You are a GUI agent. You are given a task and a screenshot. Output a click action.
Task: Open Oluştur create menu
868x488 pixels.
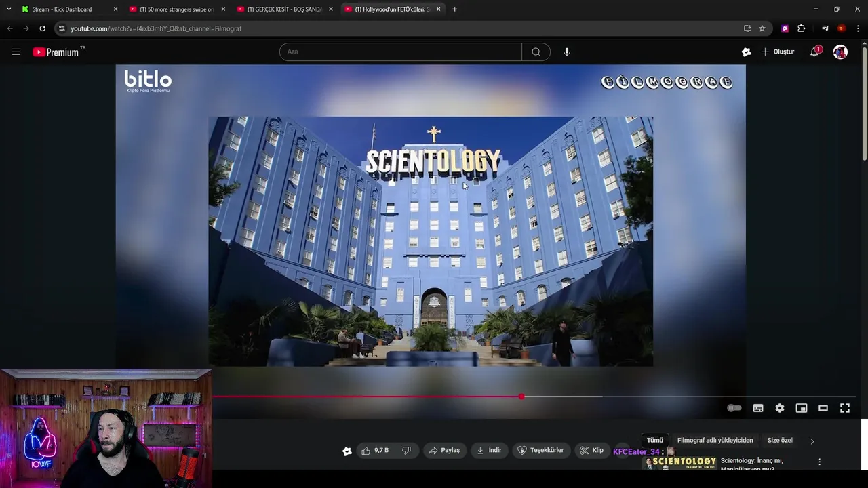point(777,52)
